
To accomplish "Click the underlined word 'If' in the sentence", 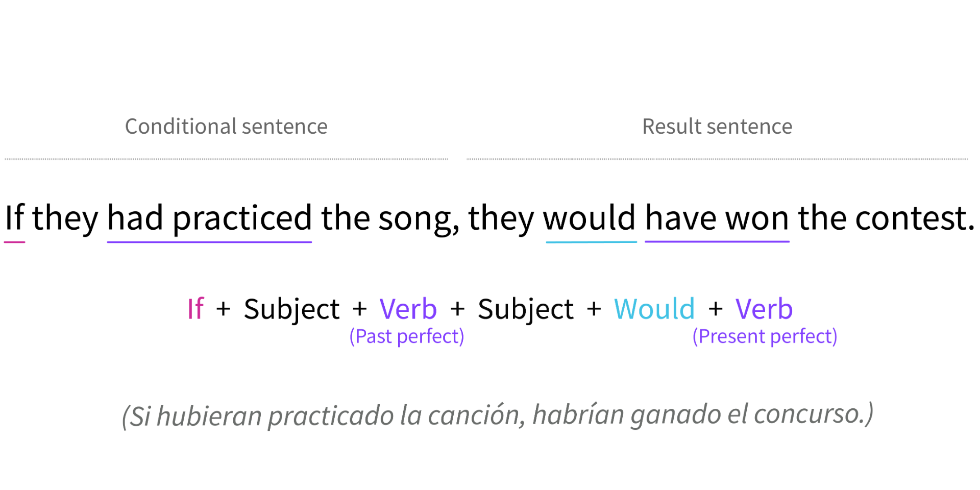I will click(14, 218).
